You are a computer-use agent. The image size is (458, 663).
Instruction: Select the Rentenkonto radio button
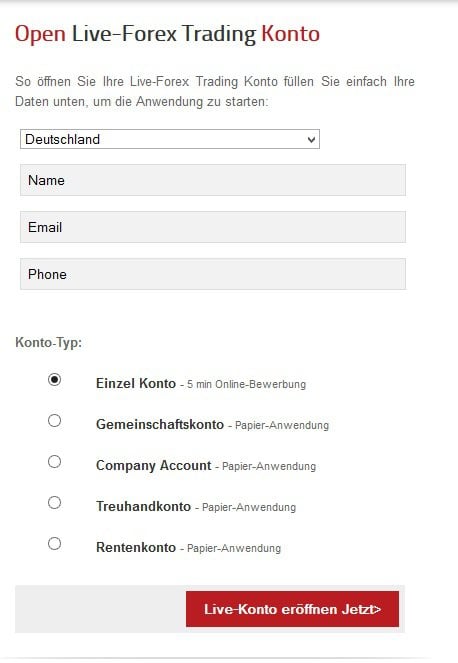tap(54, 543)
